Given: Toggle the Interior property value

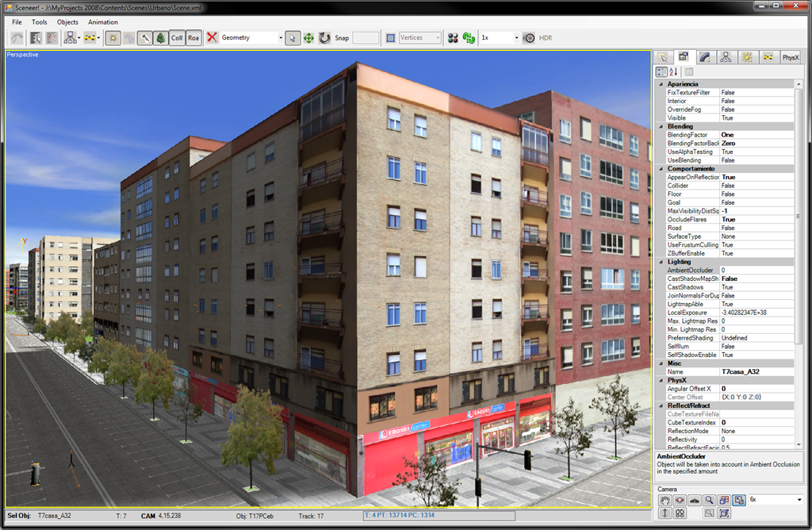Looking at the screenshot, I should coord(757,101).
